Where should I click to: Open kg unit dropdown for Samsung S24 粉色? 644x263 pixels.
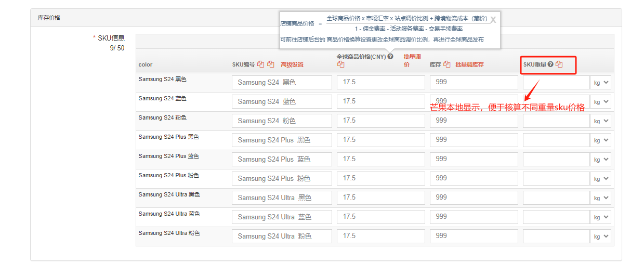coord(601,121)
